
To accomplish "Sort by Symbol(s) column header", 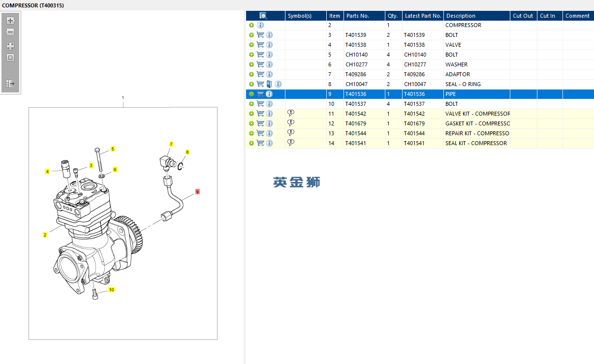I will click(x=306, y=16).
